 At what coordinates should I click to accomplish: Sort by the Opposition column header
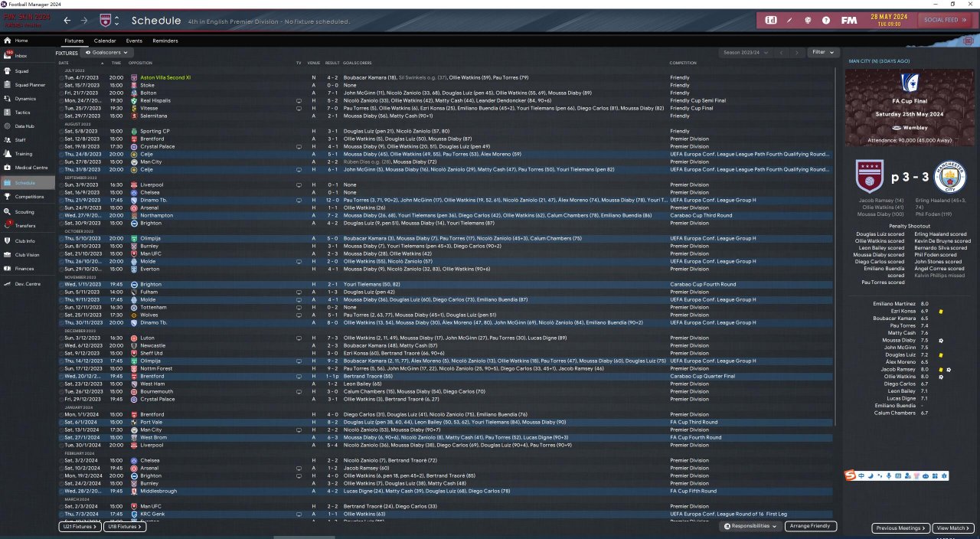pos(141,63)
